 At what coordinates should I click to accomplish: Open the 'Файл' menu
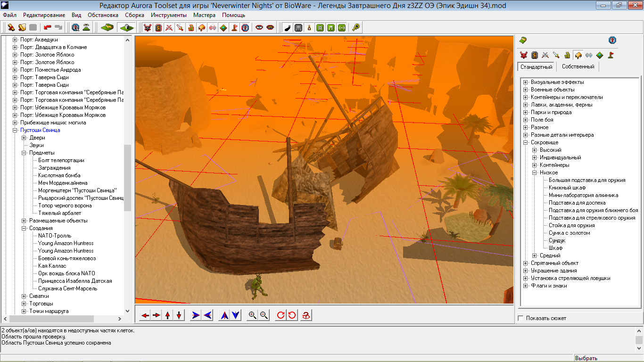point(9,15)
